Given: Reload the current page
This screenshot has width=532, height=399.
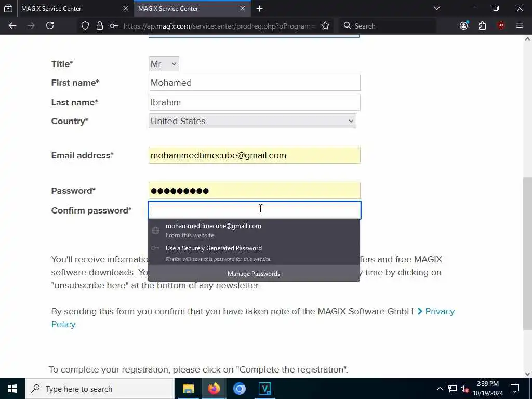Looking at the screenshot, I should [x=50, y=26].
